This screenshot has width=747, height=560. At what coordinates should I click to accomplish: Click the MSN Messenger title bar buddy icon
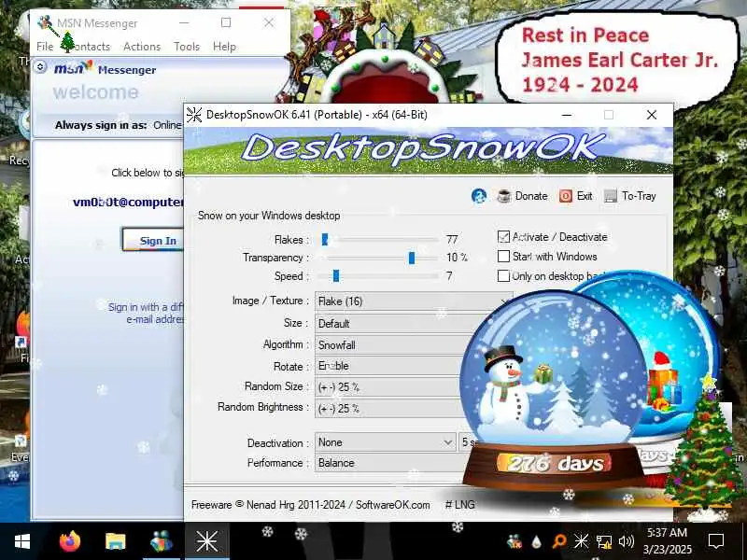pos(45,22)
